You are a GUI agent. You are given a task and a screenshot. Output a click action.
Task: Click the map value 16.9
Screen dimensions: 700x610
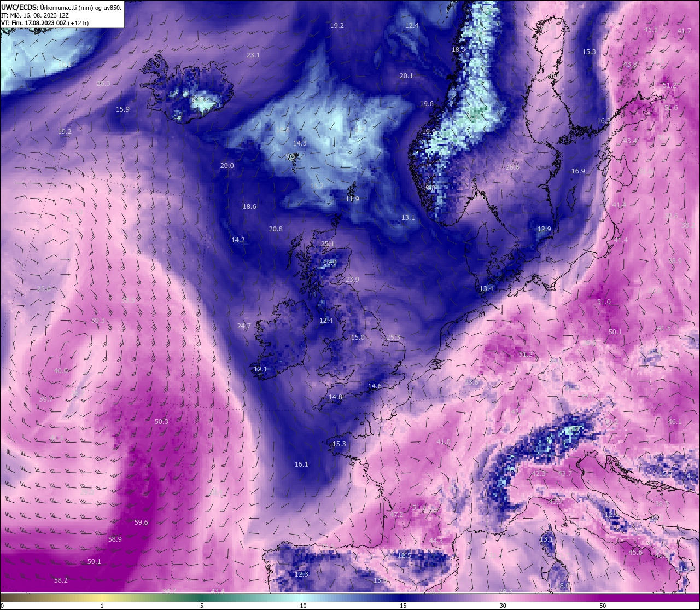point(578,171)
